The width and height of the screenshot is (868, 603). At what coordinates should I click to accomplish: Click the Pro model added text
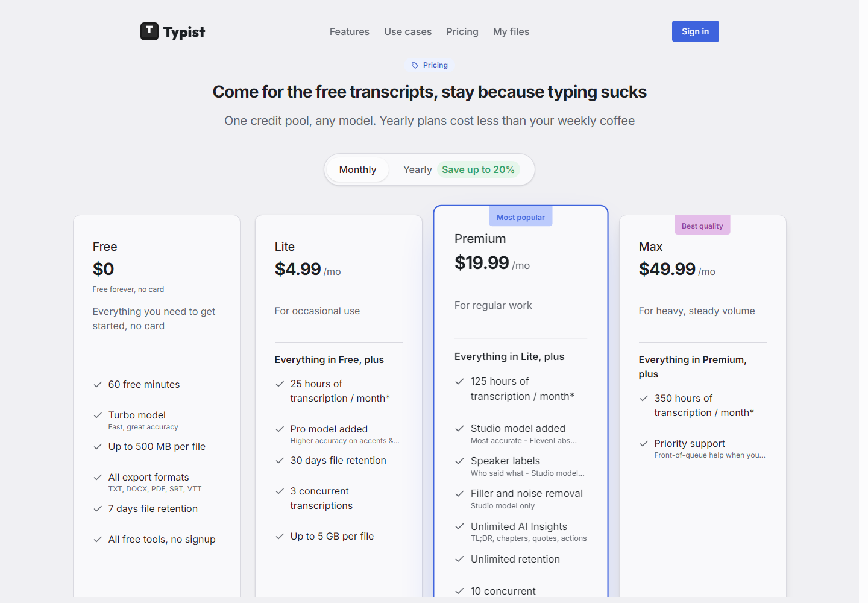pos(329,429)
